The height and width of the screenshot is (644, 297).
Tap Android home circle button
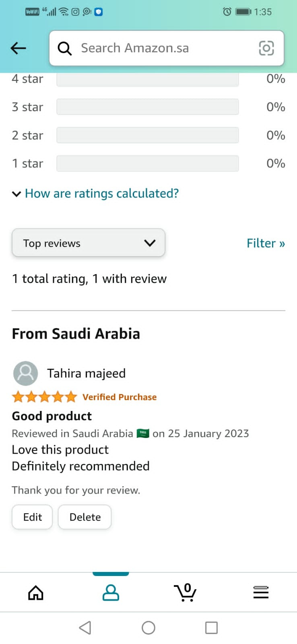pos(148,627)
